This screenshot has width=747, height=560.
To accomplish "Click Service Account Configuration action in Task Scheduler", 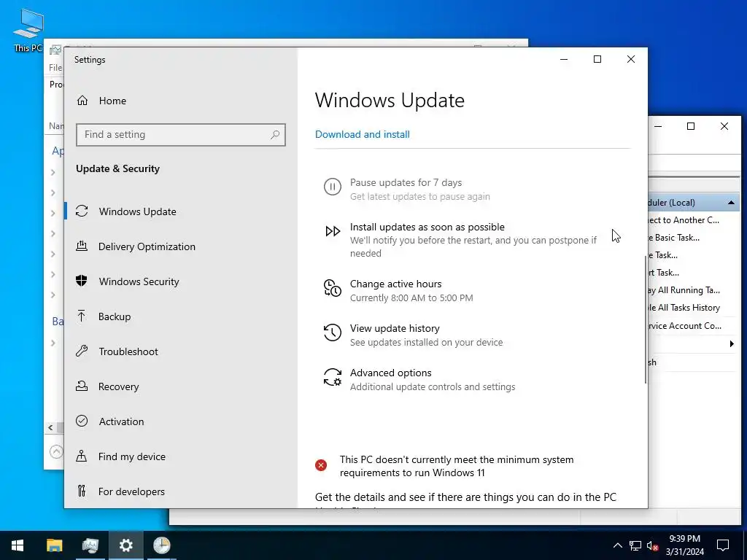I will 685,326.
